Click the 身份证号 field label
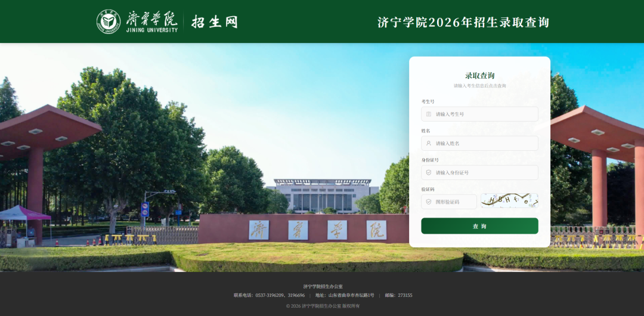644x316 pixels. tap(429, 160)
